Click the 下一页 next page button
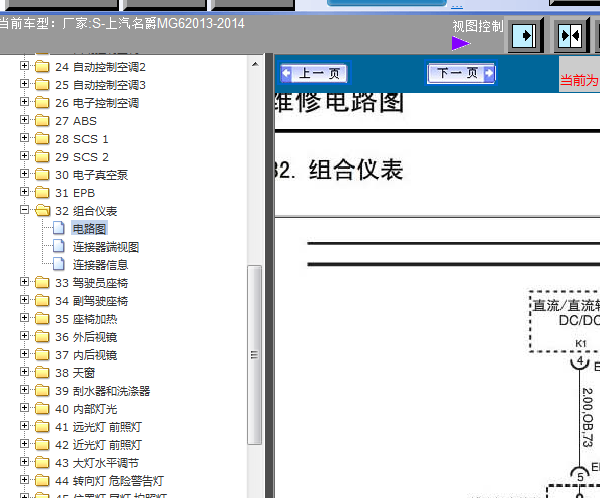The height and width of the screenshot is (498, 600). coord(461,73)
